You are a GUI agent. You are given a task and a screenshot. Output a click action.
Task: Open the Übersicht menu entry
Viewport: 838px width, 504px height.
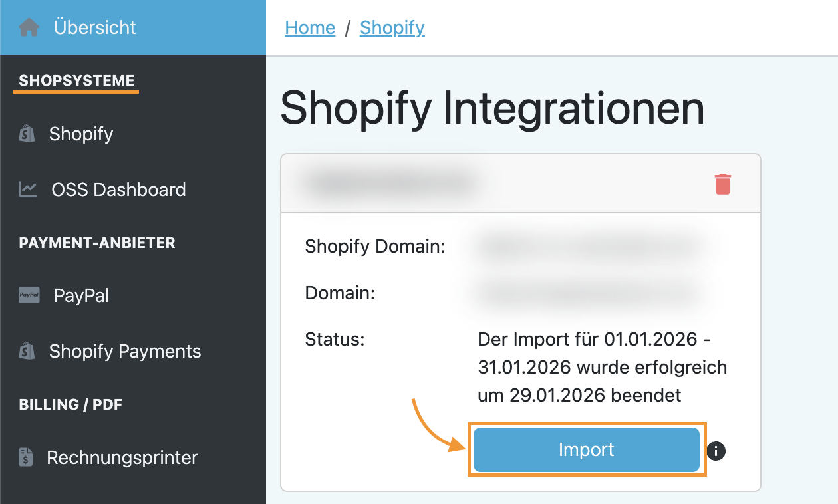pyautogui.click(x=94, y=28)
